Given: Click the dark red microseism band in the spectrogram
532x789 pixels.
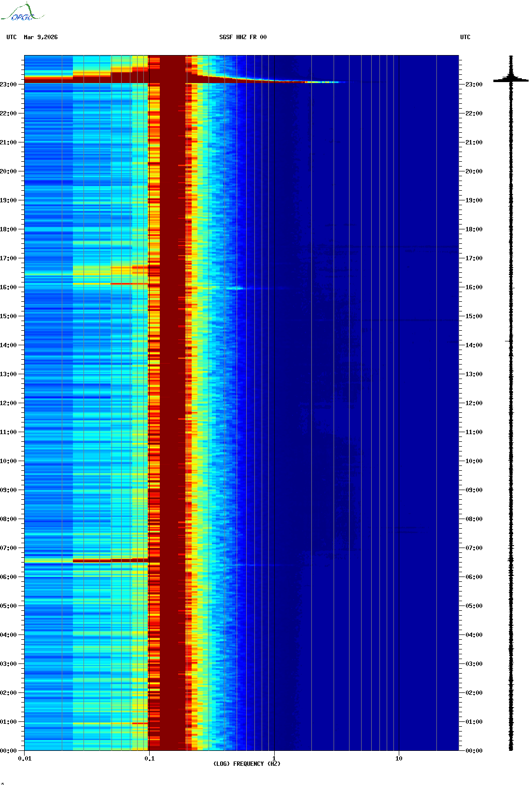Looking at the screenshot, I should (173, 403).
